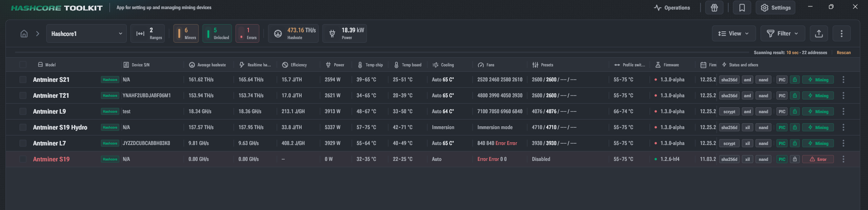Screen dimensions: 868x210
Task: Select the Antminer L7 checkbox
Action: click(23, 143)
